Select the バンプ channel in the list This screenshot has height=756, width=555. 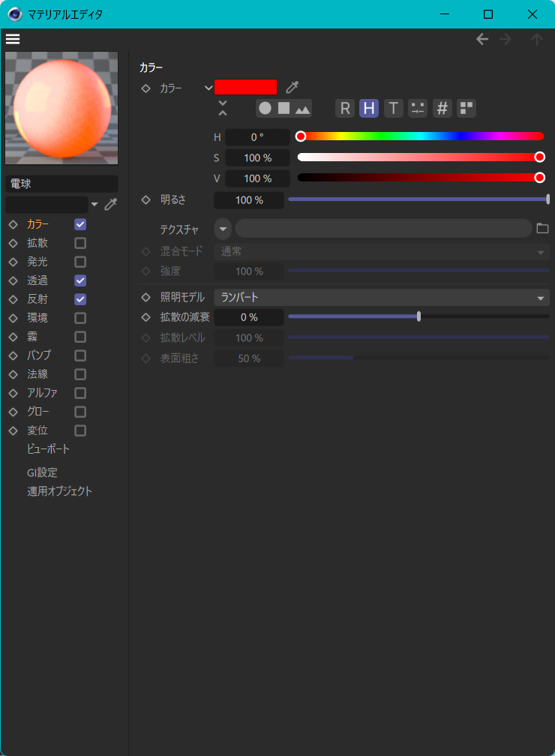pos(39,355)
